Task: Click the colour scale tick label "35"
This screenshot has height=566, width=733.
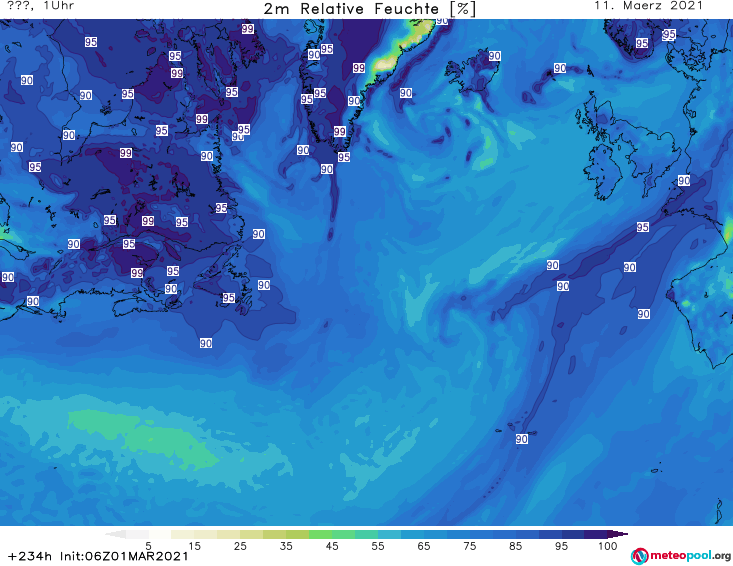Action: tap(286, 546)
